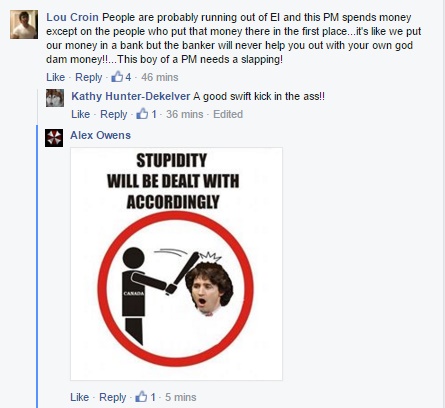Open Lou Croin's profile picture
Viewport: 445px width, 408px height.
pos(24,24)
